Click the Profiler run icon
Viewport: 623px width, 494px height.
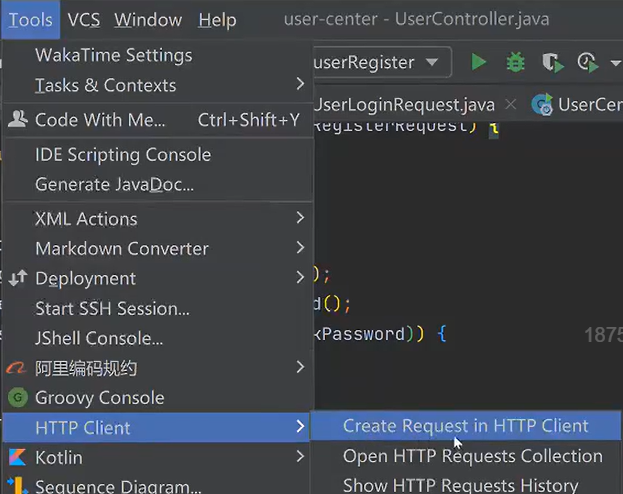[587, 62]
